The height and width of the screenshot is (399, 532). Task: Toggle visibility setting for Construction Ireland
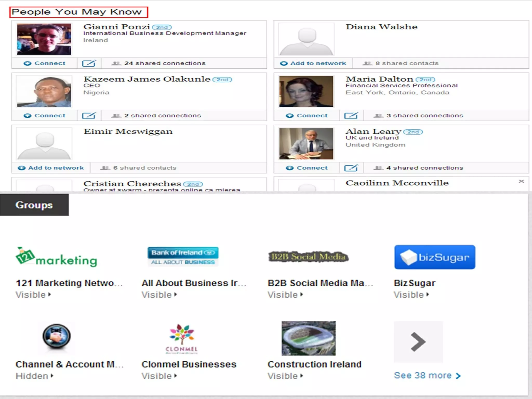coord(285,376)
